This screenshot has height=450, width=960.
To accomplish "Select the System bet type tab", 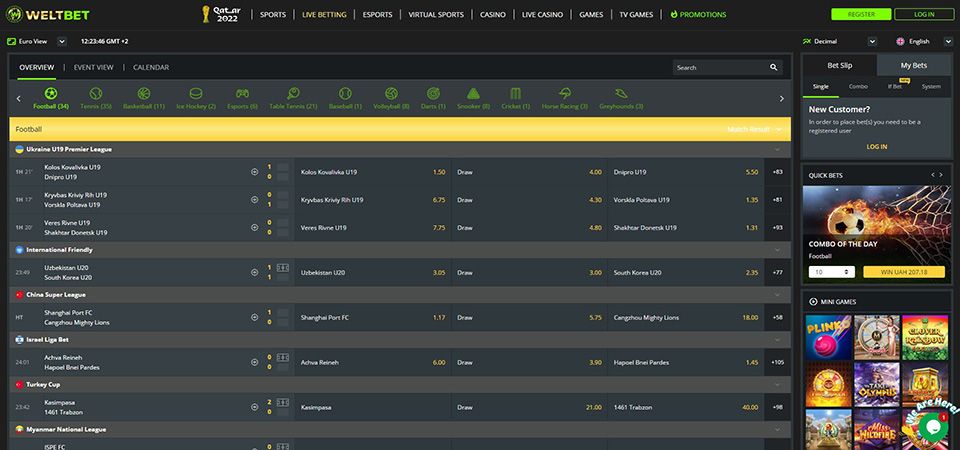I will (931, 86).
